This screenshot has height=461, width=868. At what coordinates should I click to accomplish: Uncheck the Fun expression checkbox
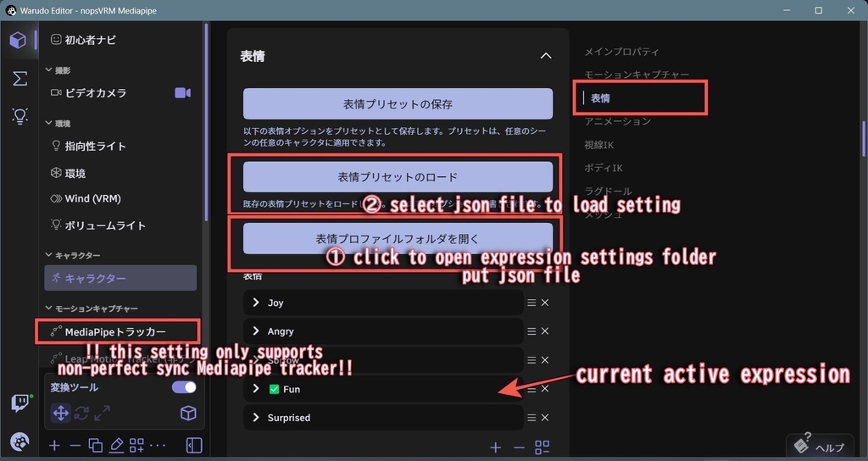click(x=274, y=389)
